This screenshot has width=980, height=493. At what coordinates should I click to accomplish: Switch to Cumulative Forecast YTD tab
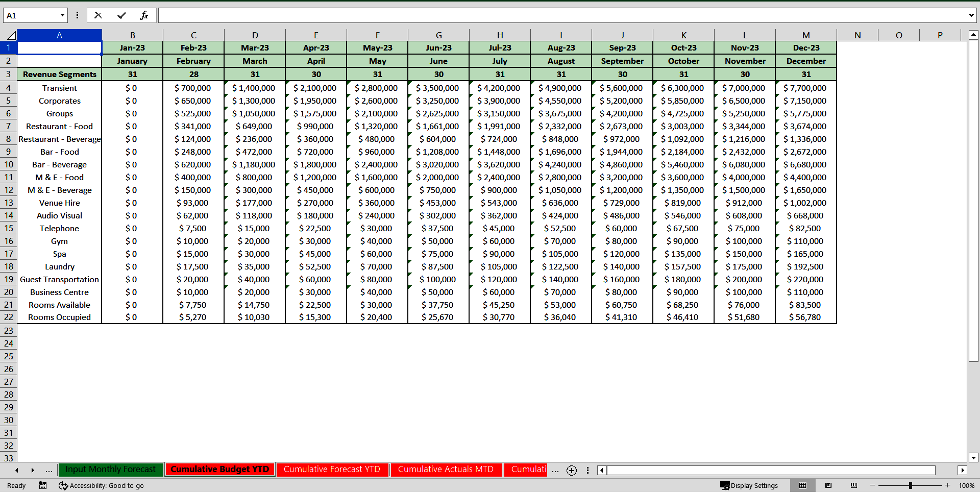click(x=332, y=470)
